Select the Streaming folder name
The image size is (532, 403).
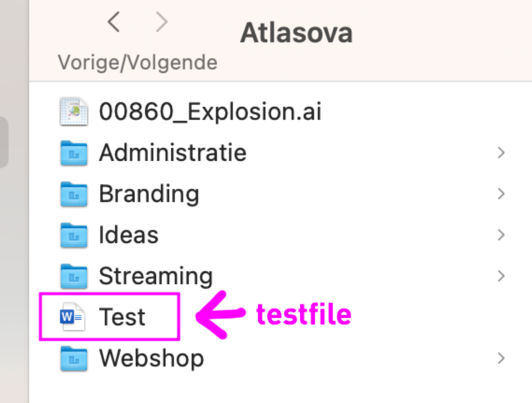tap(155, 276)
